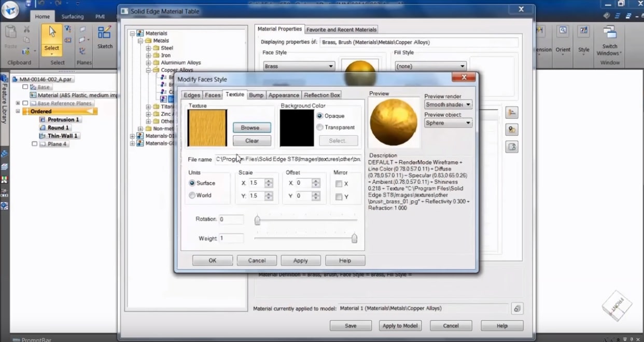Select the Transparent radio button
Viewport: 644px width, 342px height.
[x=320, y=127]
